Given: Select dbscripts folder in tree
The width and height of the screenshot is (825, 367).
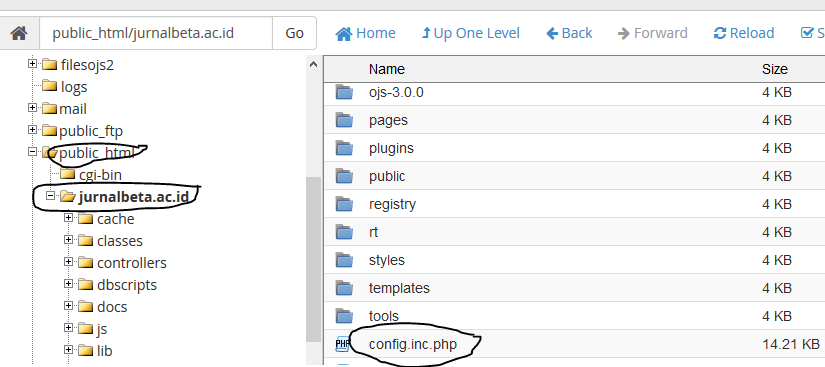Looking at the screenshot, I should coord(127,285).
